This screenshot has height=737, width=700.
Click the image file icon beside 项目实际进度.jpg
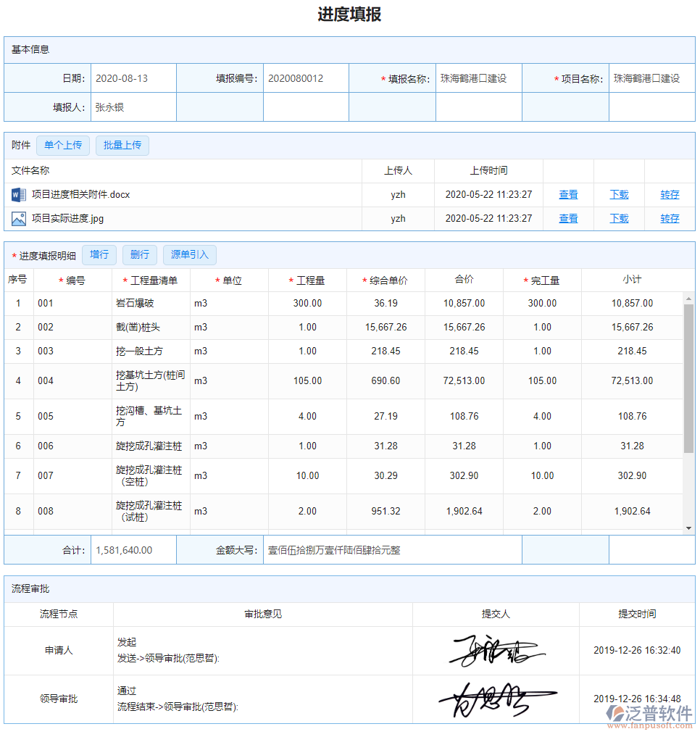[19, 218]
